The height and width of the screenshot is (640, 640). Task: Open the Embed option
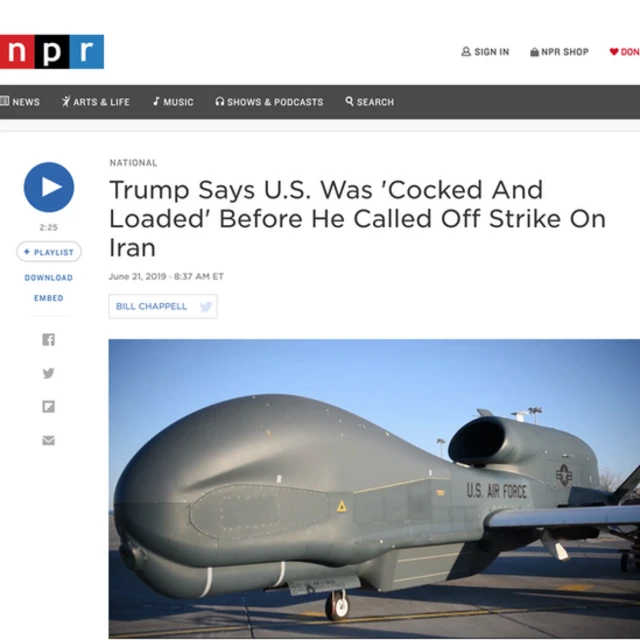[x=49, y=298]
